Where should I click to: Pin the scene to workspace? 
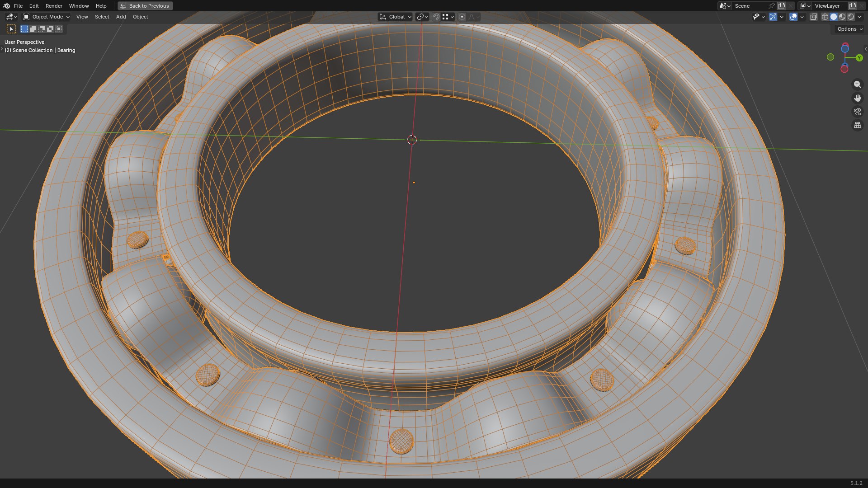[772, 6]
